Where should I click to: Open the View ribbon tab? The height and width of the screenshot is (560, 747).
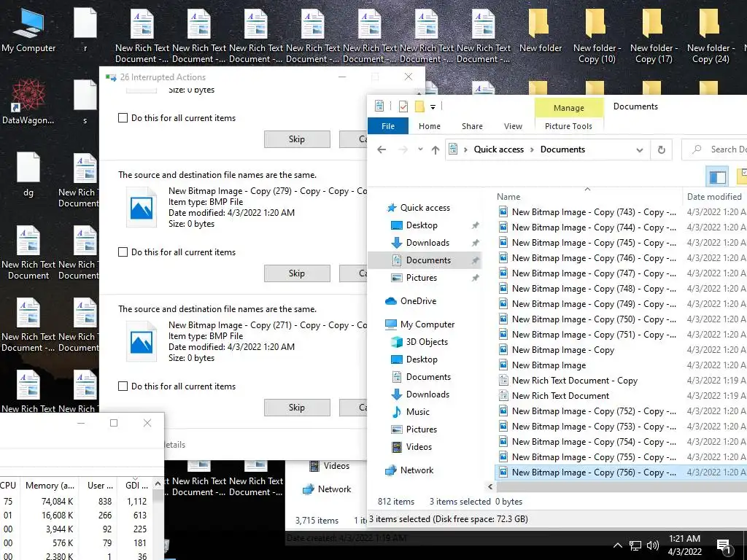513,126
